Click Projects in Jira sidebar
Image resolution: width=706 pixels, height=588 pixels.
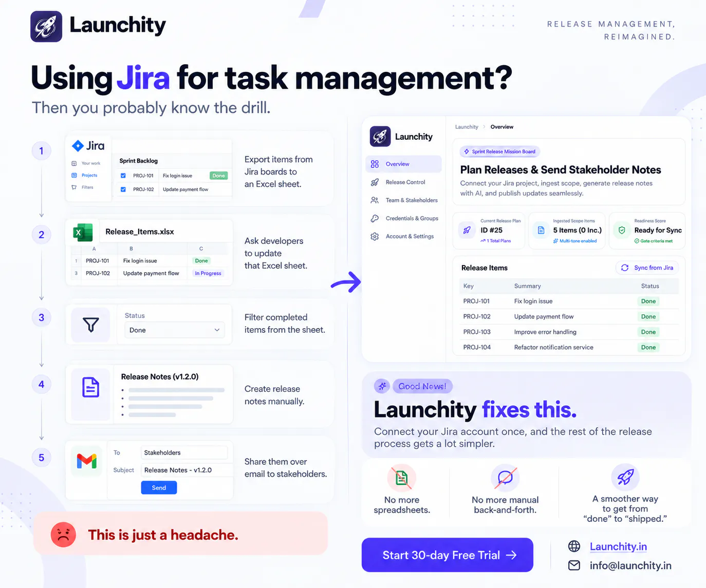[x=85, y=175]
